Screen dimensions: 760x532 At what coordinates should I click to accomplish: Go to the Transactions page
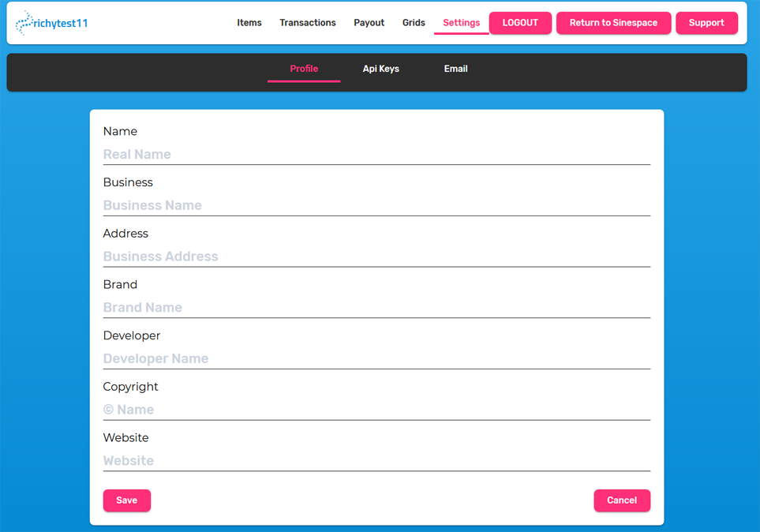pyautogui.click(x=308, y=23)
